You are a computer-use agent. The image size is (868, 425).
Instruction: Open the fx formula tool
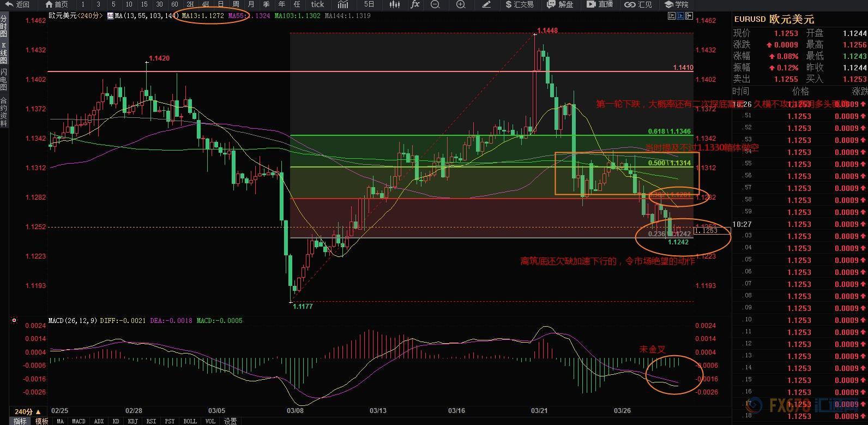[x=415, y=4]
